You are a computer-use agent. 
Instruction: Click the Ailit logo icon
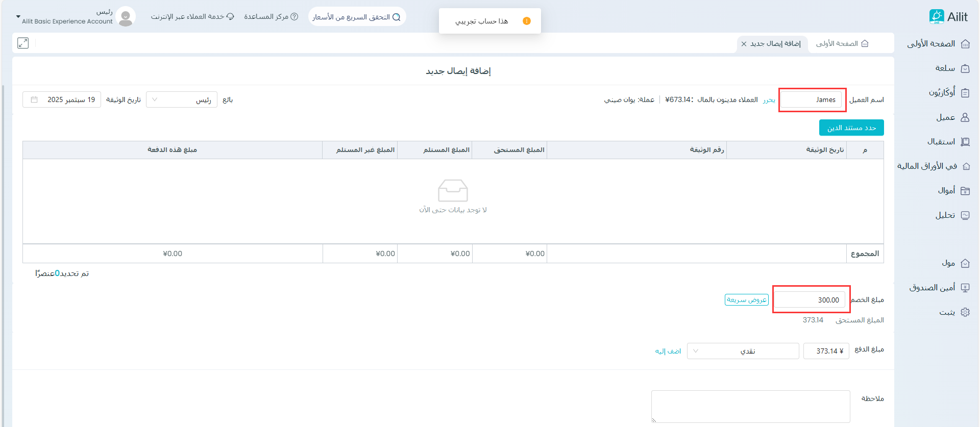[936, 17]
